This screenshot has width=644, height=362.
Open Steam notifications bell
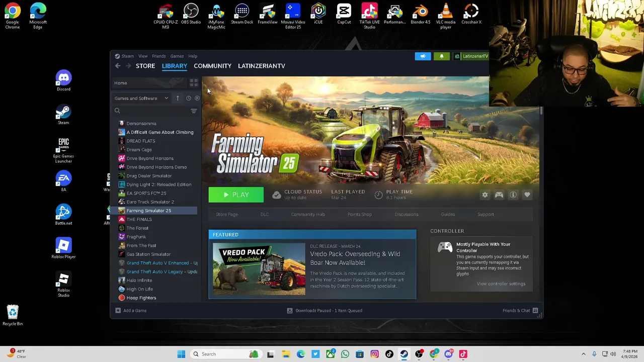click(442, 56)
